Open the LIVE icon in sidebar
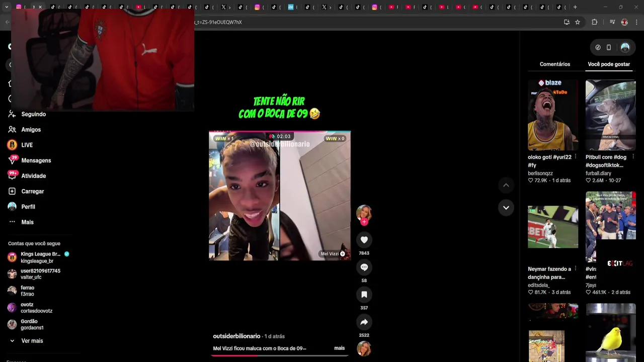The width and height of the screenshot is (644, 362). pyautogui.click(x=12, y=145)
